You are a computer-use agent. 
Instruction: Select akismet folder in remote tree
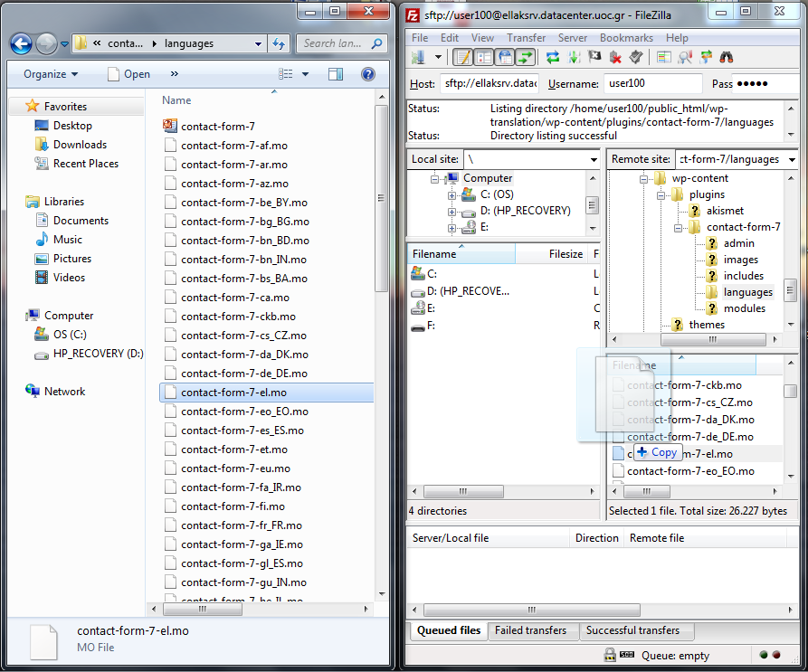725,211
